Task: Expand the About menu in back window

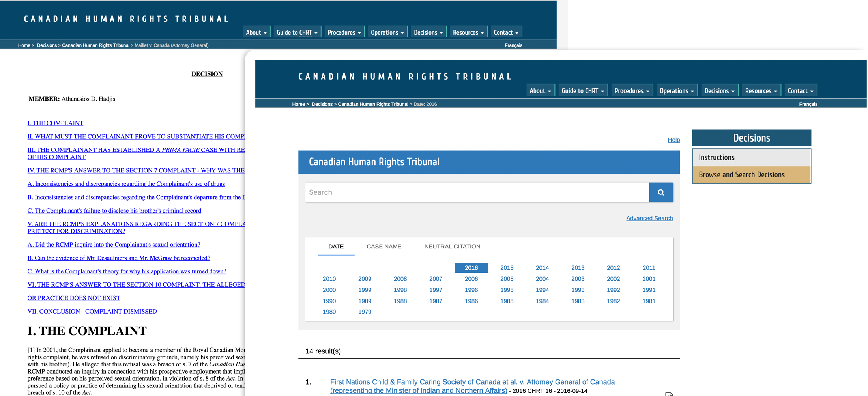Action: 256,32
